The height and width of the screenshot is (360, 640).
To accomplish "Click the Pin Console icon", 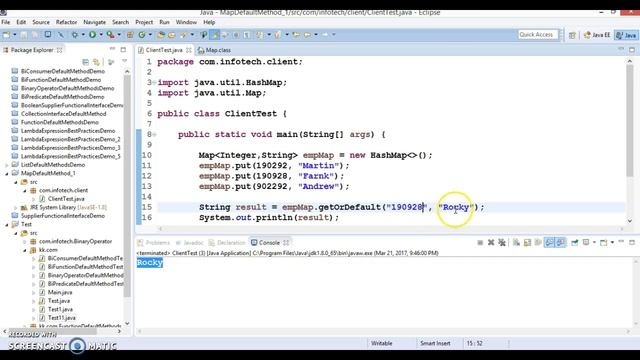I will pos(574,242).
